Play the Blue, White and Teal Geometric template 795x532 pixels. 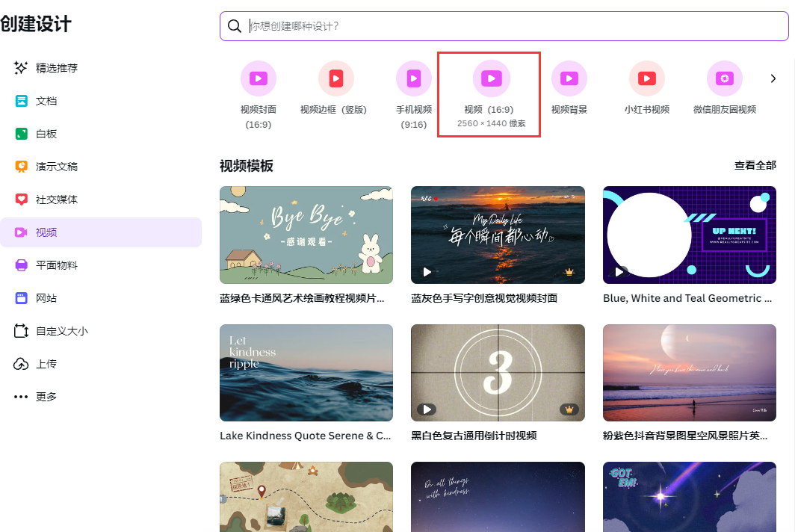coord(619,272)
